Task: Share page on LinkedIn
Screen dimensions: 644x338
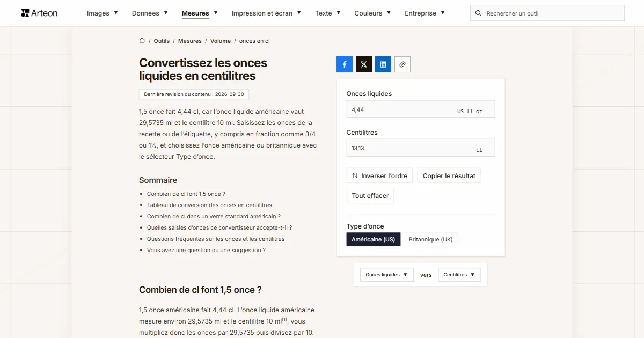Action: pyautogui.click(x=383, y=64)
